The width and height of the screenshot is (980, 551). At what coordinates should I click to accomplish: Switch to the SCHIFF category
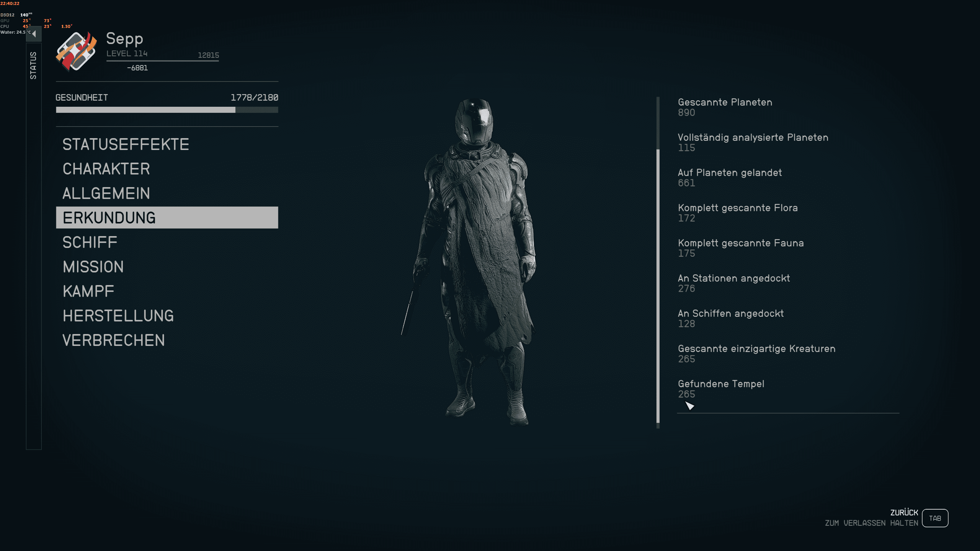(x=167, y=242)
